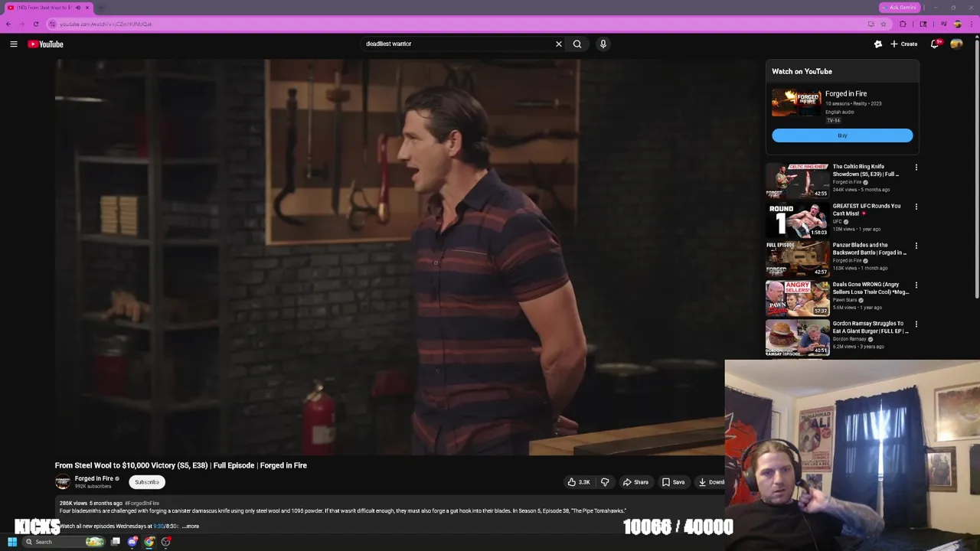Image resolution: width=980 pixels, height=551 pixels.
Task: Click "Panzer Blades and the Backsword Battle" title
Action: pyautogui.click(x=870, y=249)
